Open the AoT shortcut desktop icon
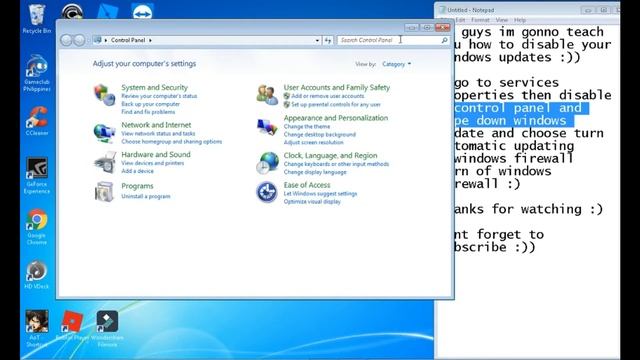 37,328
